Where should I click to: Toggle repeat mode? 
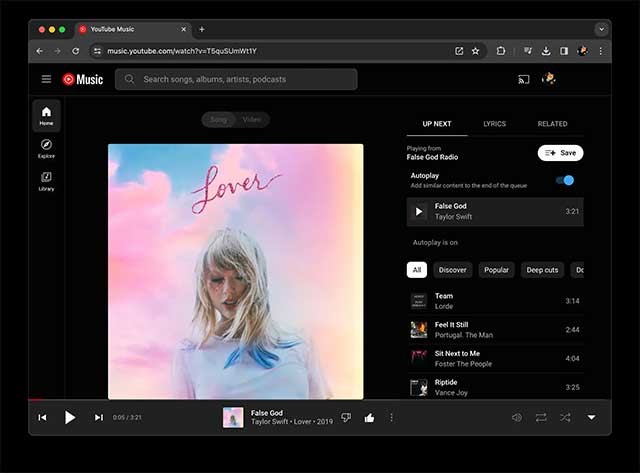(x=541, y=417)
